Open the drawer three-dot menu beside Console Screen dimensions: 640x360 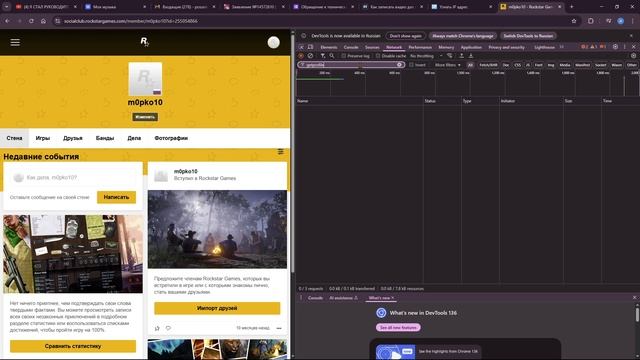[301, 298]
